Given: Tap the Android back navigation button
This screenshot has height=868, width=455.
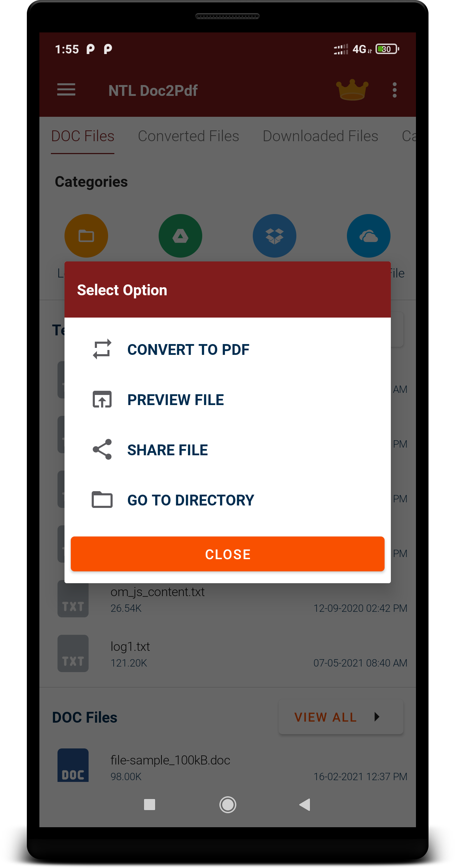Looking at the screenshot, I should point(305,805).
